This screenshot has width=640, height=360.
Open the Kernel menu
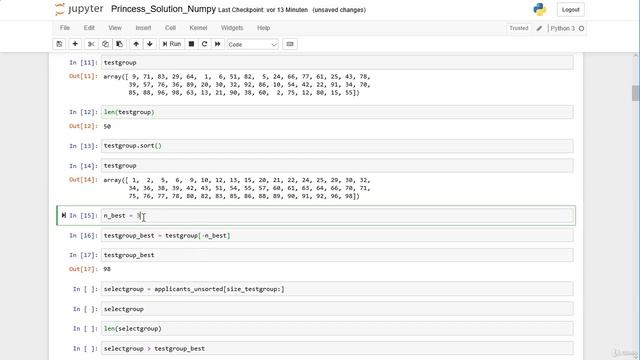point(198,28)
